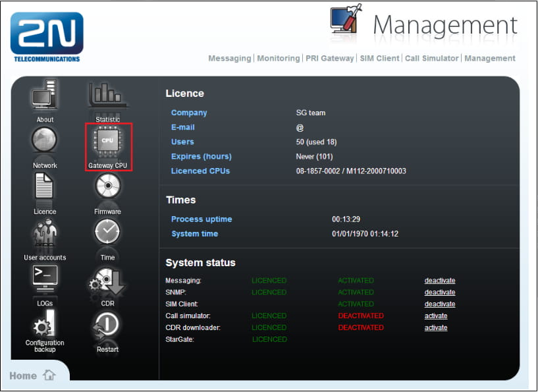
Task: Click the Licenced CPUs label
Action: tap(200, 171)
